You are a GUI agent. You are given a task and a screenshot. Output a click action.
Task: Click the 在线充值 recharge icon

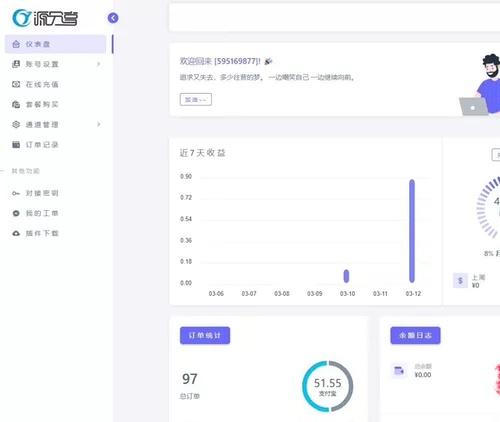point(16,84)
